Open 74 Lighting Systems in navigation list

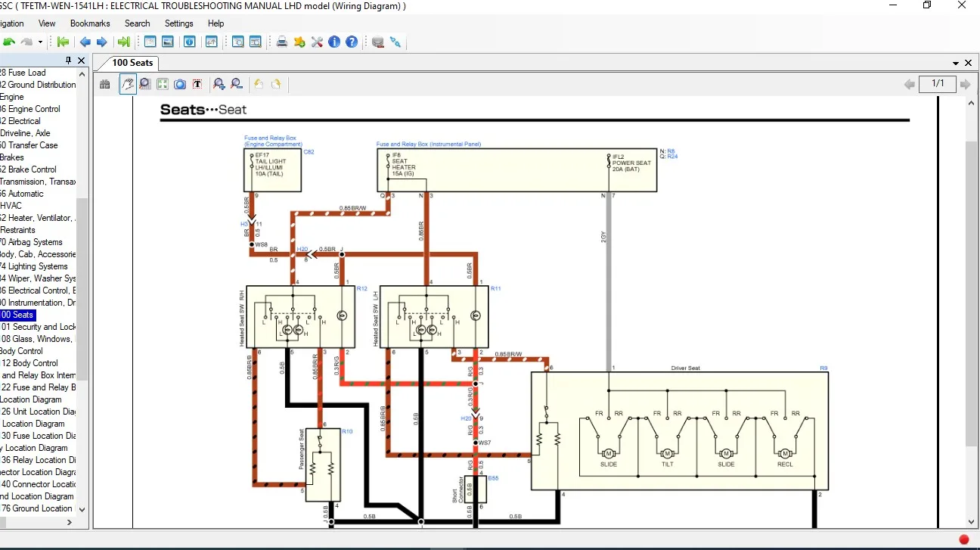[x=37, y=266]
